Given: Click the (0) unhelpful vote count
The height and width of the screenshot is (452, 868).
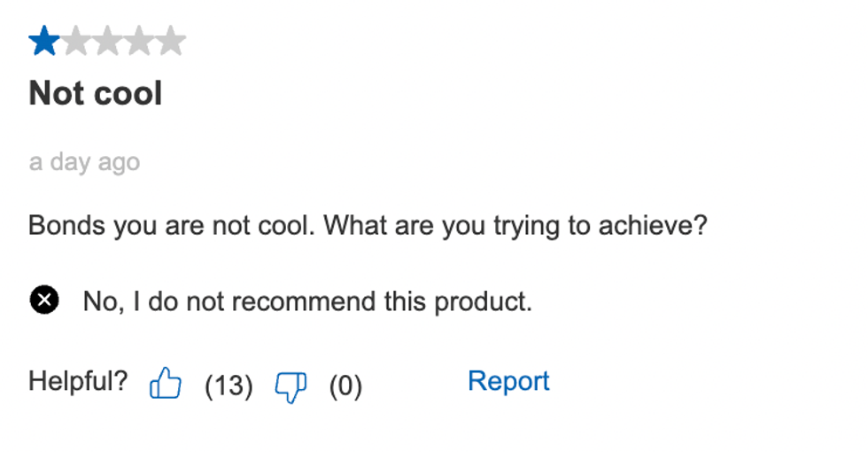Looking at the screenshot, I should 345,386.
